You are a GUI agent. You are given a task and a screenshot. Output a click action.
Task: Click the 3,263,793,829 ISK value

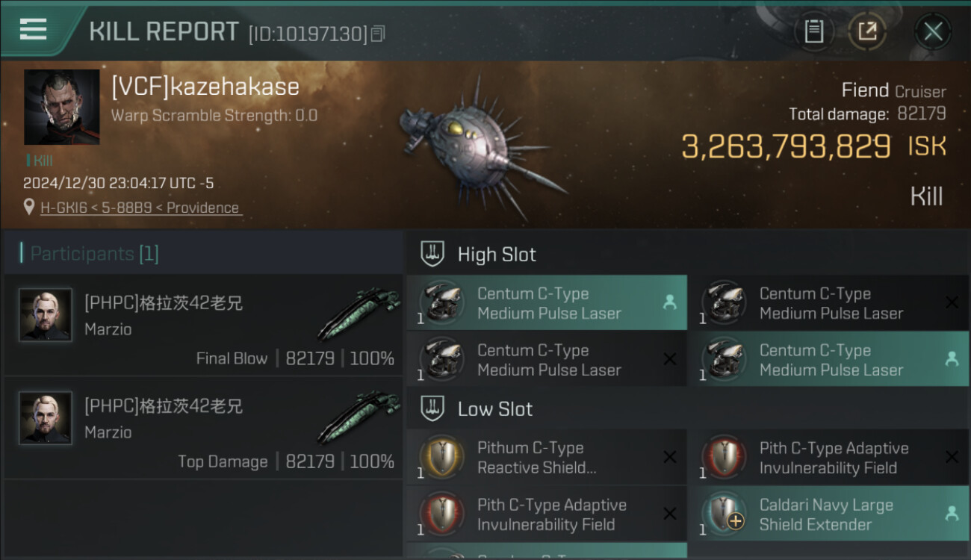click(x=786, y=146)
